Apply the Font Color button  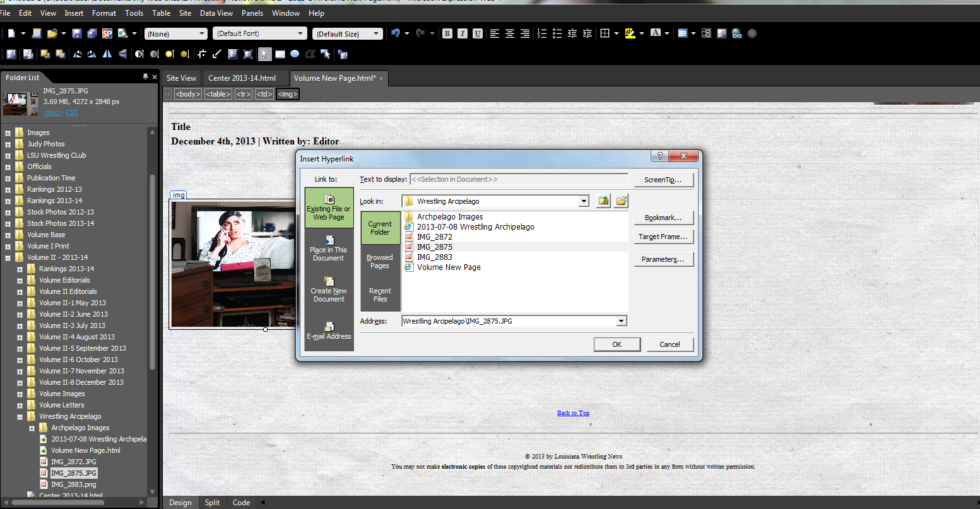point(656,33)
